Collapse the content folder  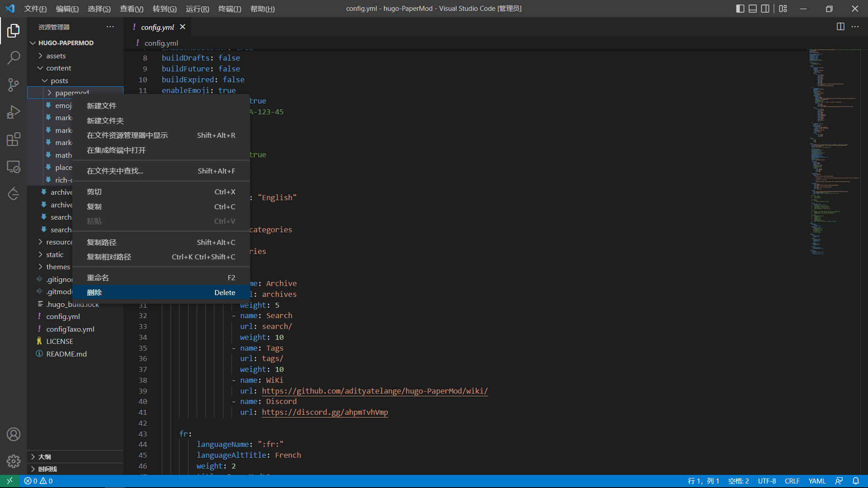pos(58,68)
